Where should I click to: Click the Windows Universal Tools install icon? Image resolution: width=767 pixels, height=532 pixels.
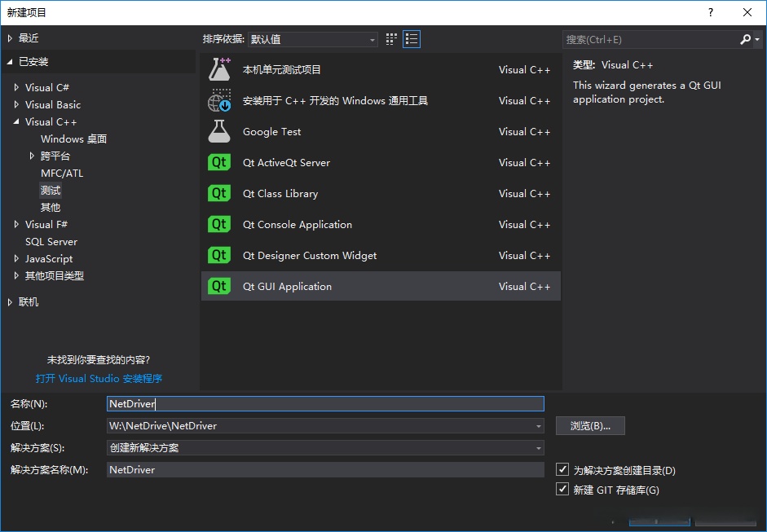pos(219,100)
